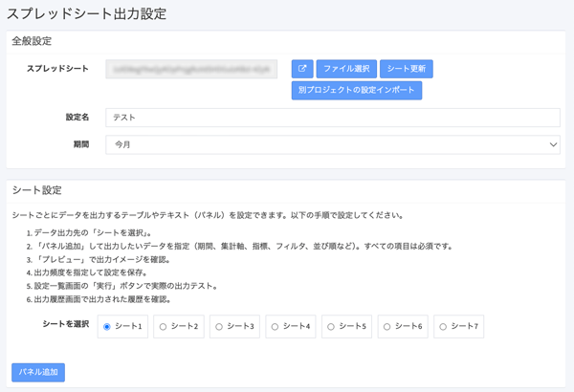Click step 2 text about パネル追加
574x392 pixels.
pos(240,247)
